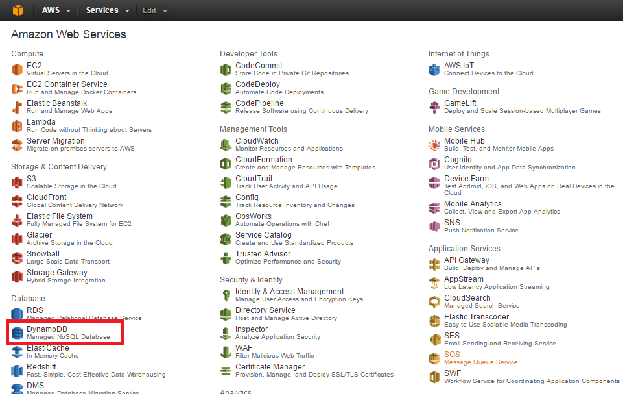Click the CloudFront icon
This screenshot has height=394, width=623.
pos(17,201)
